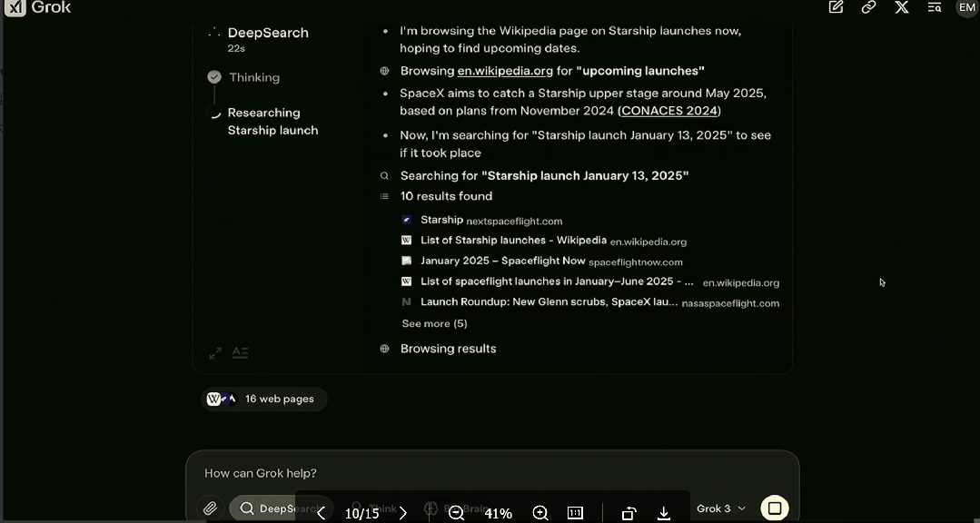Open the EM profile avatar
This screenshot has width=980, height=523.
[x=966, y=7]
